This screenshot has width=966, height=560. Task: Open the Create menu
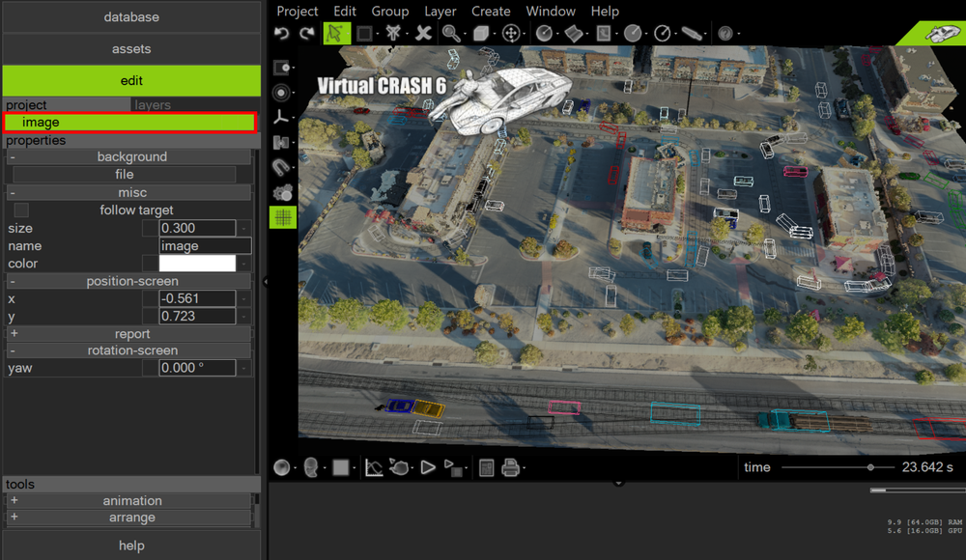(x=491, y=11)
